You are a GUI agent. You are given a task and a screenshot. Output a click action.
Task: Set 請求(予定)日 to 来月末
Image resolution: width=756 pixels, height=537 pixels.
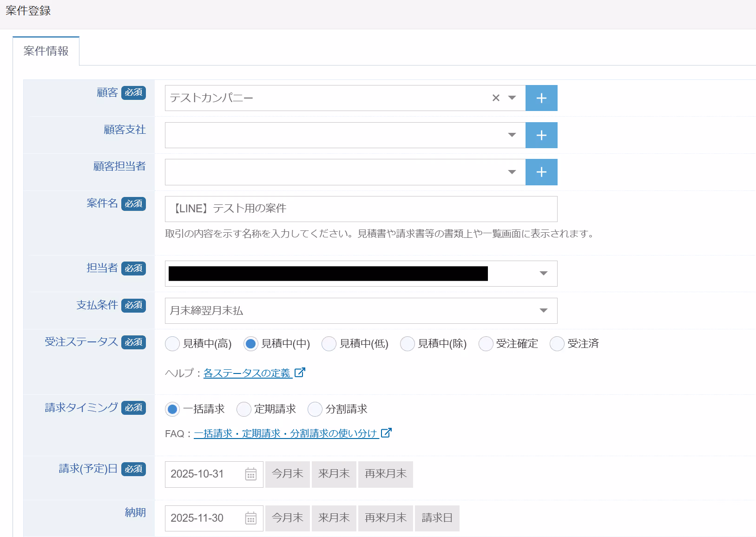[334, 474]
